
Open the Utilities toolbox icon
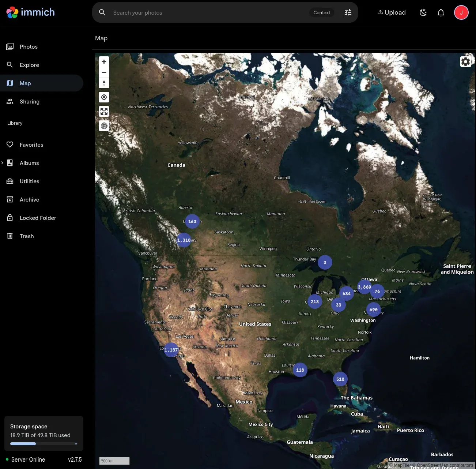pyautogui.click(x=10, y=181)
